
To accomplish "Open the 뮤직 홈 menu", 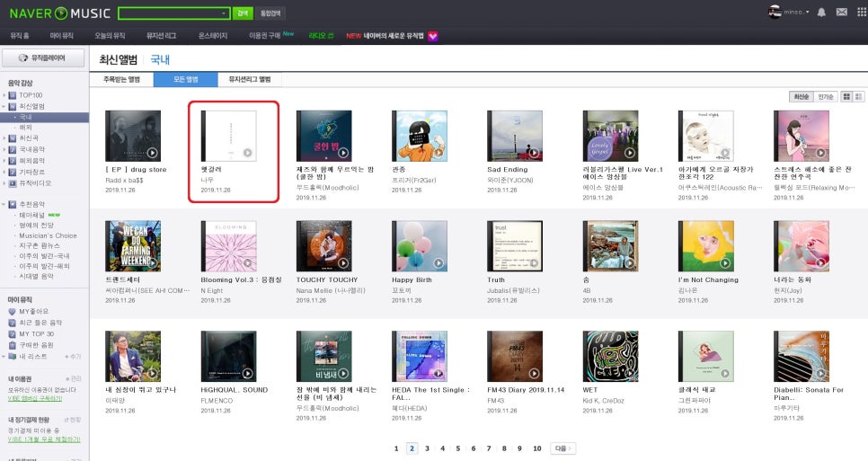I will [x=20, y=36].
